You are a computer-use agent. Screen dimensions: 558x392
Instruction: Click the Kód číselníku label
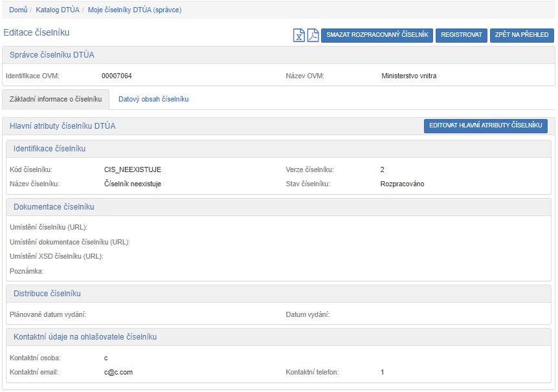click(x=30, y=169)
